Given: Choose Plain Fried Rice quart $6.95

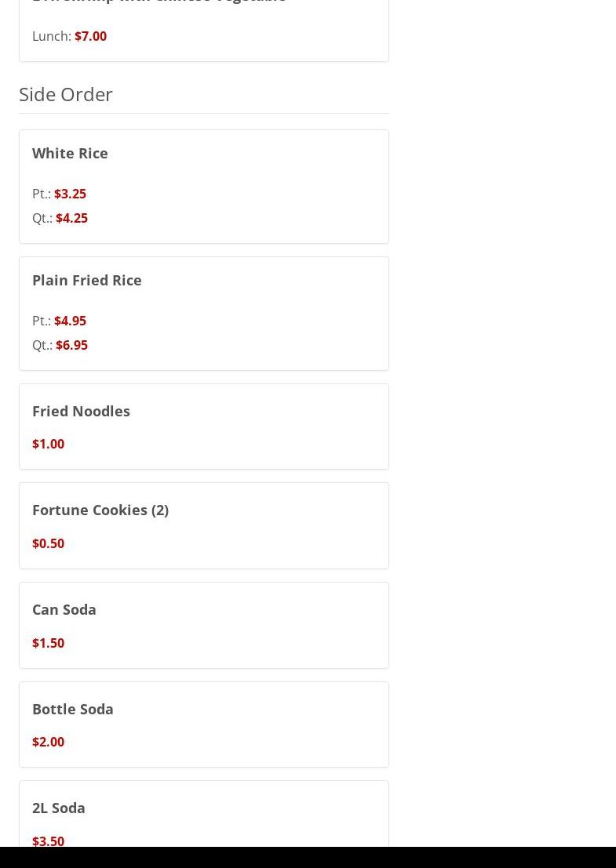Looking at the screenshot, I should [x=71, y=345].
